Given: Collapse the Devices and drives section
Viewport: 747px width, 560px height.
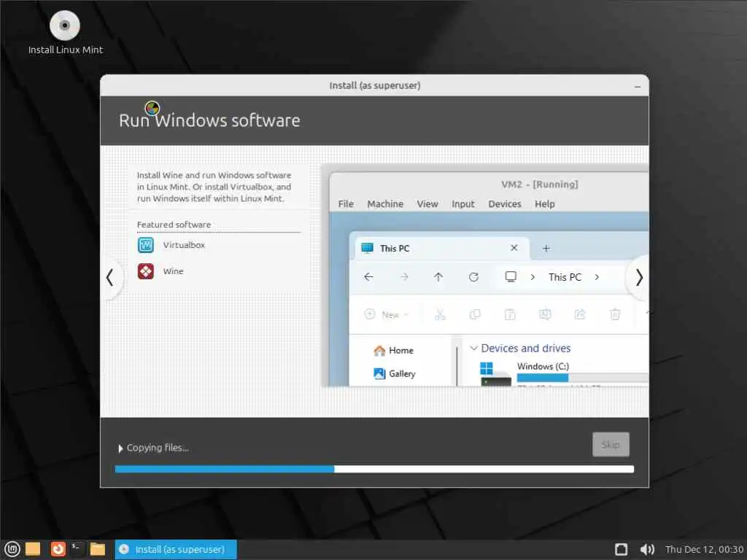Looking at the screenshot, I should (x=473, y=348).
